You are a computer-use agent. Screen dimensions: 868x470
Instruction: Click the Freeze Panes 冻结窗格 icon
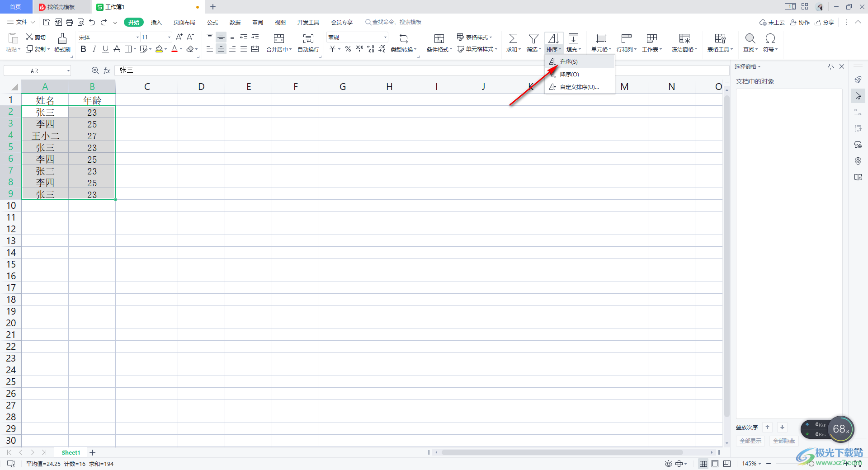pos(684,38)
